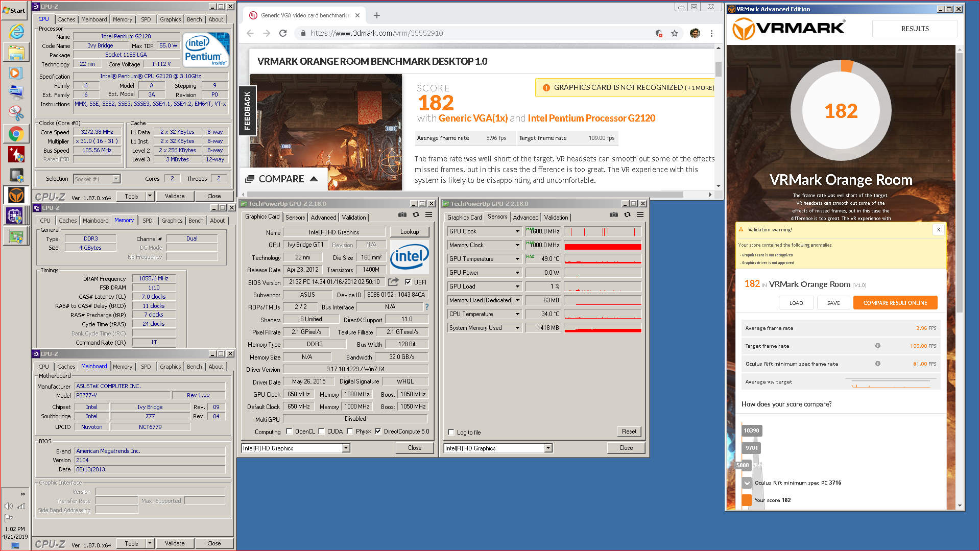This screenshot has width=980, height=551.
Task: Launch Windows Media Player from the taskbar
Action: [x=16, y=73]
